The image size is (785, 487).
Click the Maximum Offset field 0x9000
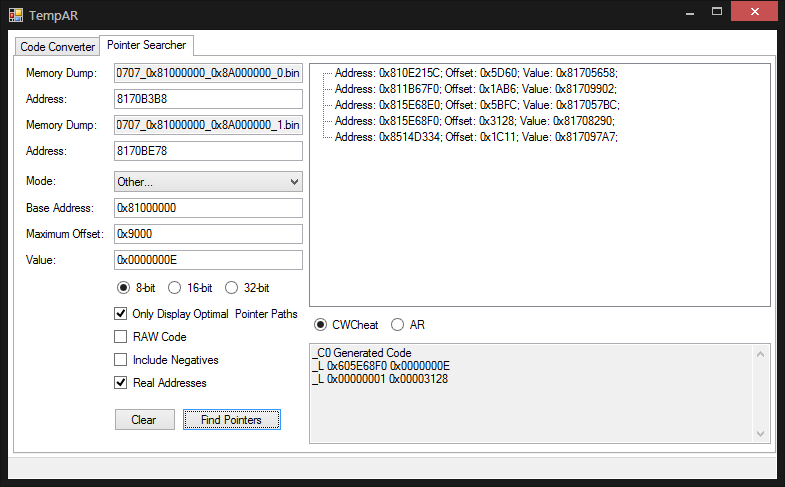[x=208, y=234]
